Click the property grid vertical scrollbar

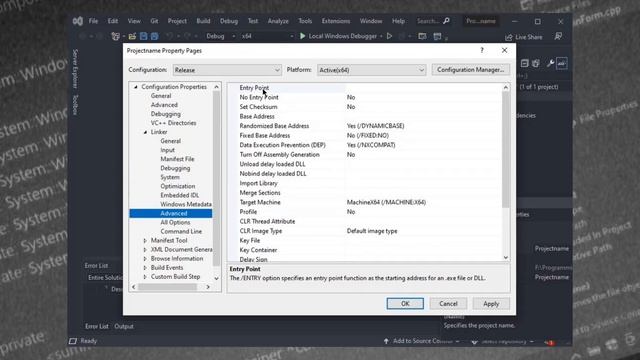point(506,149)
